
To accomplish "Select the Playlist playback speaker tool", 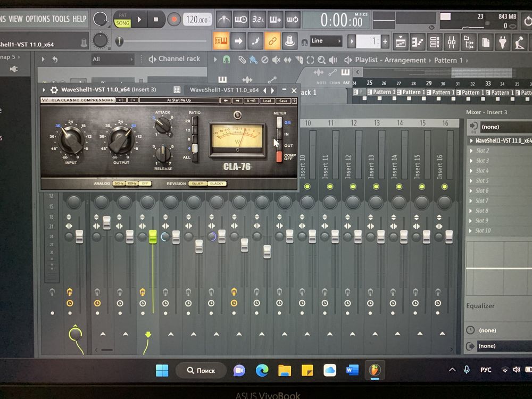I will tap(333, 60).
